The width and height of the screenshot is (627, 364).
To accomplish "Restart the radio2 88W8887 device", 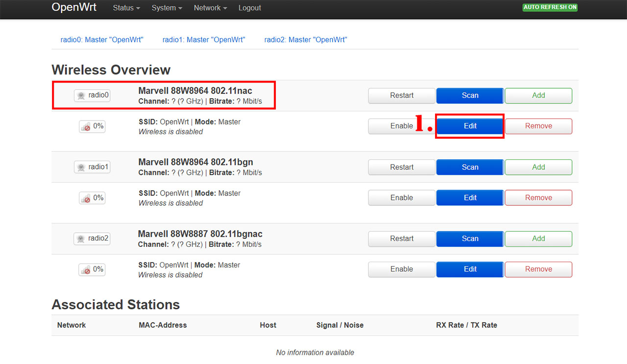I will coord(402,239).
